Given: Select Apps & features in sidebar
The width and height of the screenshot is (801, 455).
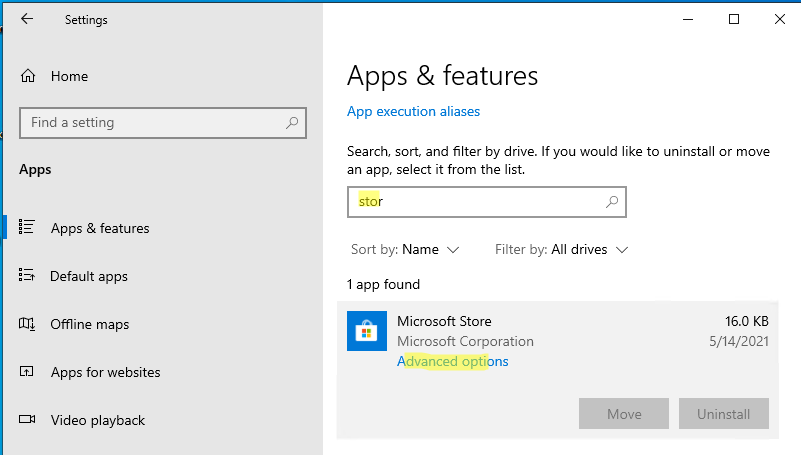Looking at the screenshot, I should click(100, 228).
